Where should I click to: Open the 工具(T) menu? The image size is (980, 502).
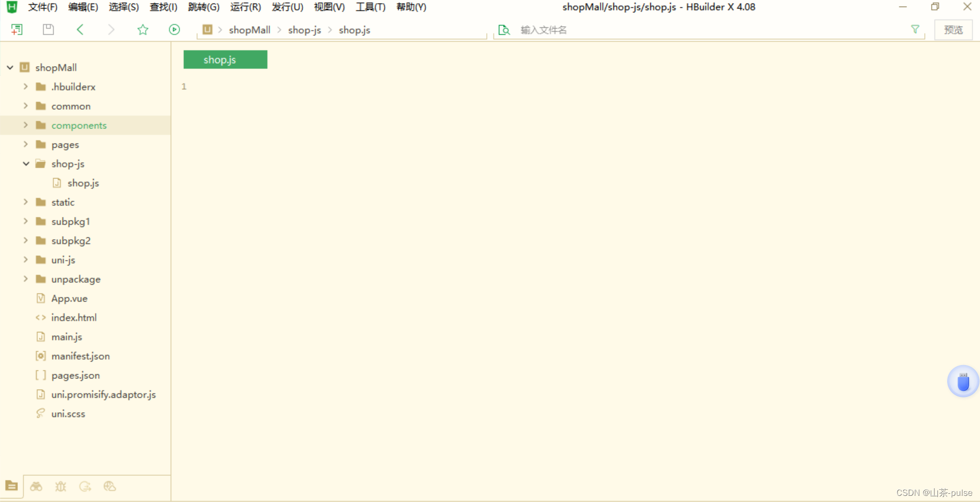tap(370, 7)
